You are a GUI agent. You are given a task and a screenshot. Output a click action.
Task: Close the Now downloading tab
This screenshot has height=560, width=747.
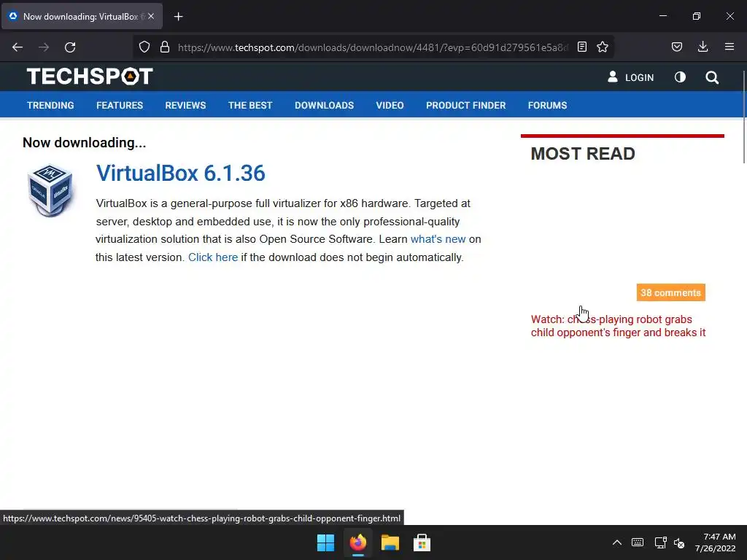(x=151, y=16)
